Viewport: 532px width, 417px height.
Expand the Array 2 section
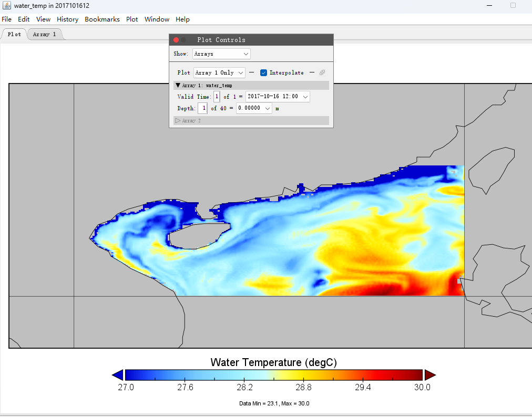click(x=178, y=121)
